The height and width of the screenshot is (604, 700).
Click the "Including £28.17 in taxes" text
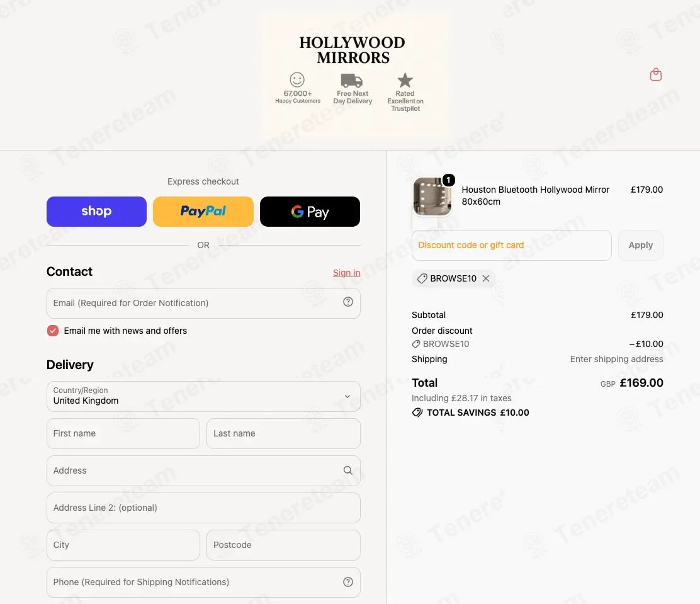point(461,398)
